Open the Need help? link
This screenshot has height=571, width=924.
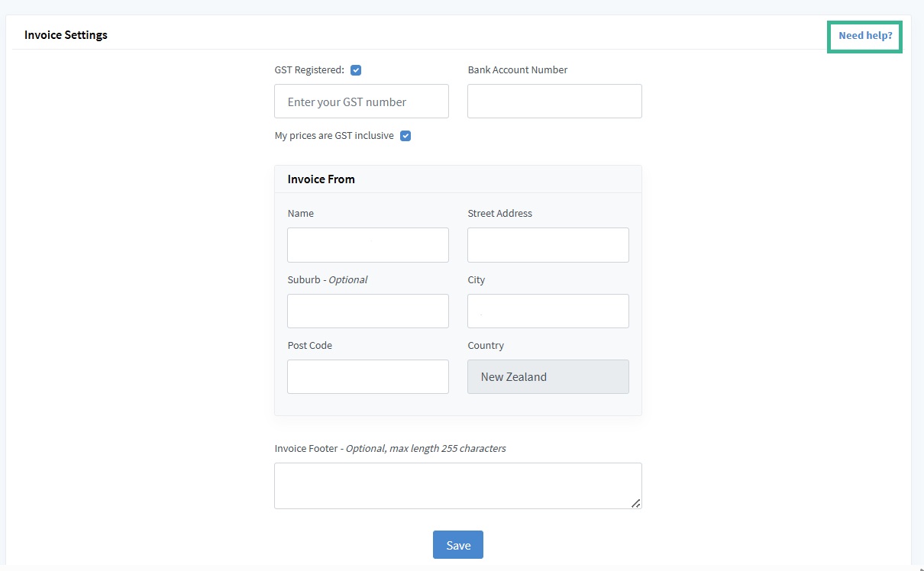coord(864,36)
